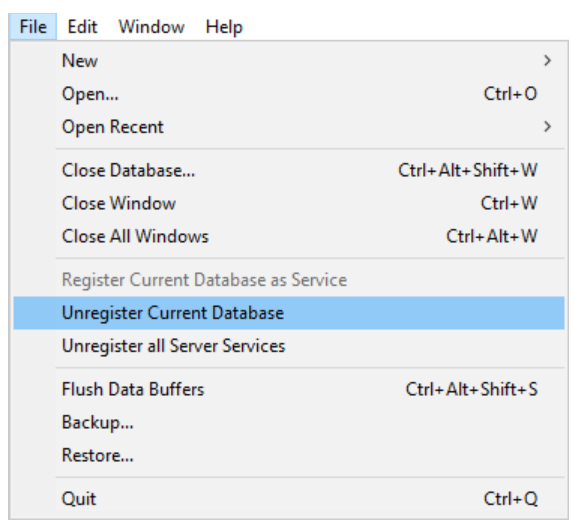580x530 pixels.
Task: Select Flush Data Buffers
Action: (x=289, y=389)
